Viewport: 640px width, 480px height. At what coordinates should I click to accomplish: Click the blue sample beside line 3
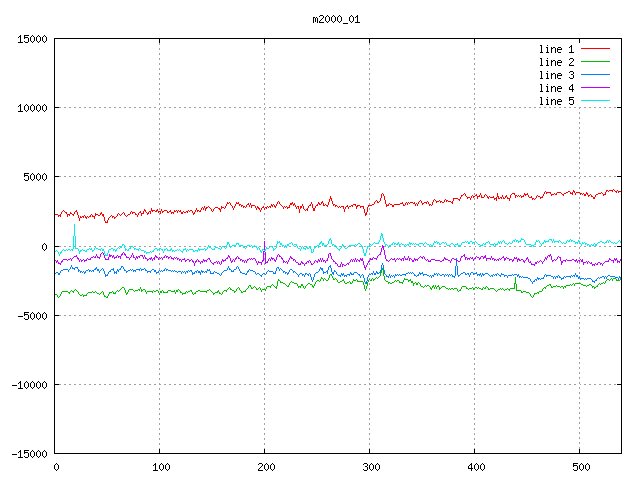[x=595, y=75]
